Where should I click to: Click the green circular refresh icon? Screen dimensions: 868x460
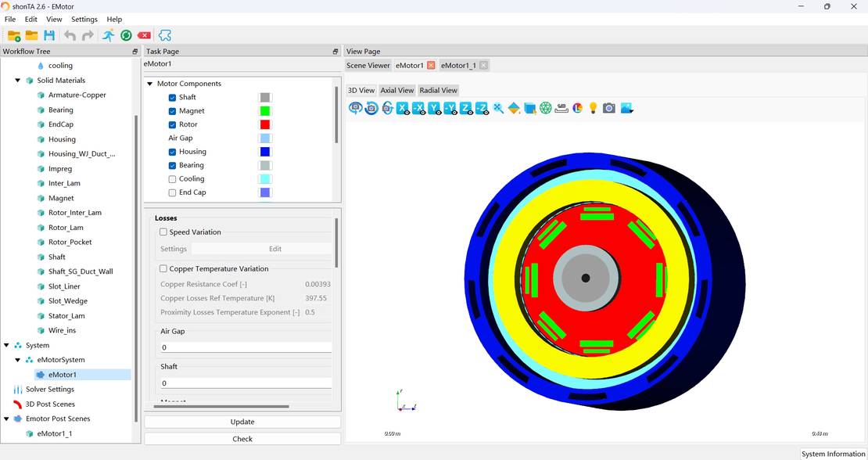(126, 35)
